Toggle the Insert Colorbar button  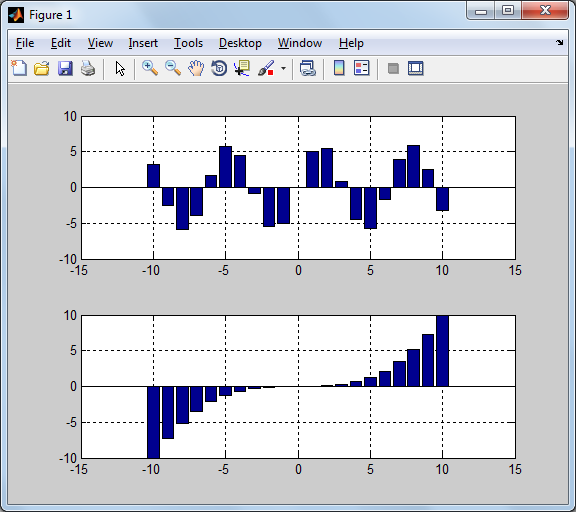point(339,68)
